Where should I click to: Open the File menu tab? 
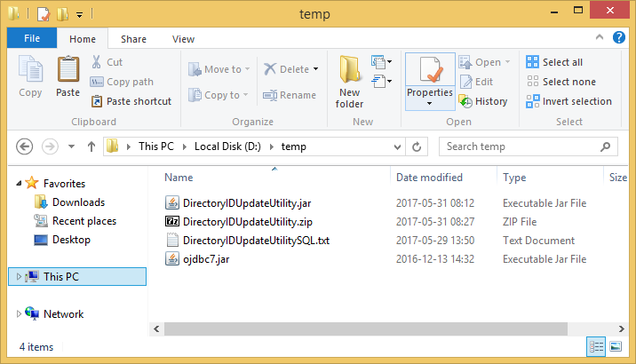coord(32,39)
